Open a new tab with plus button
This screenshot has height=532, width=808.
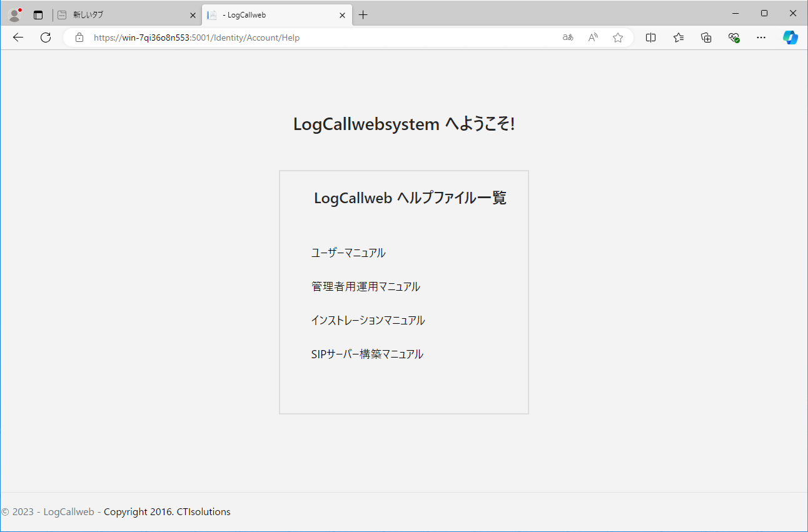pyautogui.click(x=363, y=15)
